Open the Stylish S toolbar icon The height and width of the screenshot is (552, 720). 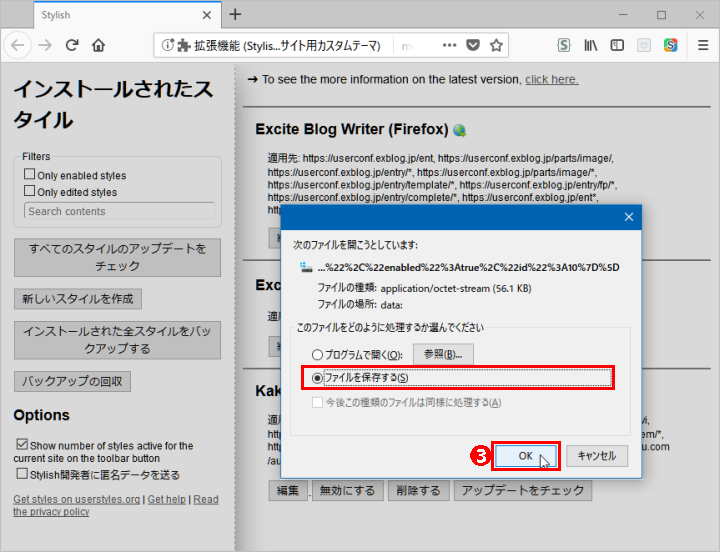563,45
